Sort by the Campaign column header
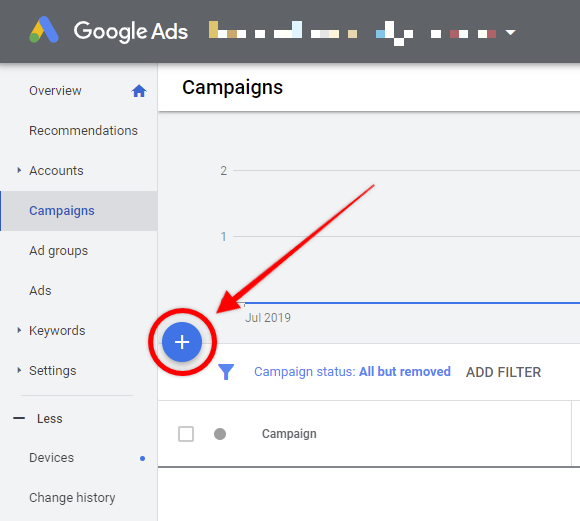This screenshot has height=521, width=580. (x=289, y=434)
